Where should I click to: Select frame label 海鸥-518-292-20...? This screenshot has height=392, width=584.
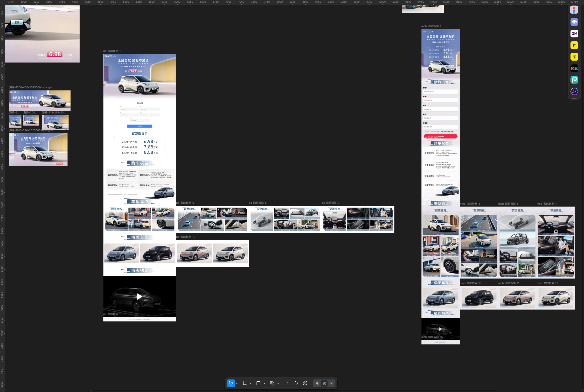point(54,112)
